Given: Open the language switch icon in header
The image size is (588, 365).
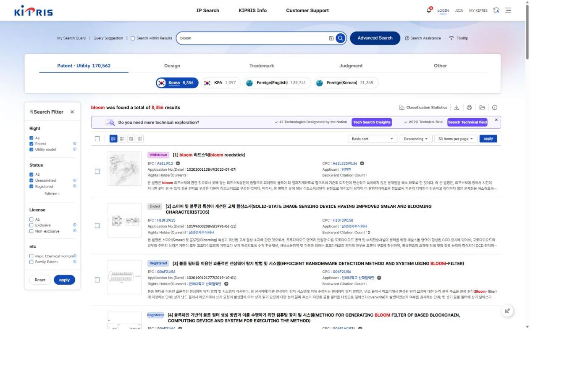Looking at the screenshot, I should click(497, 10).
